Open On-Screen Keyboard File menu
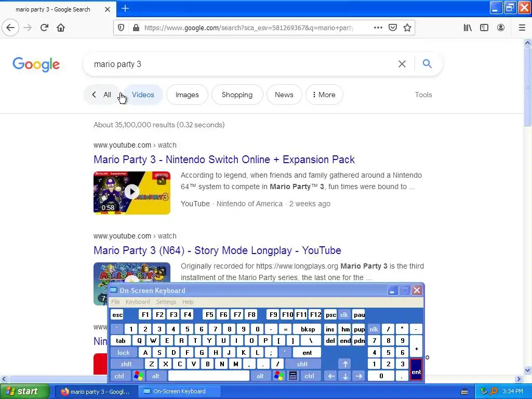 [115, 302]
